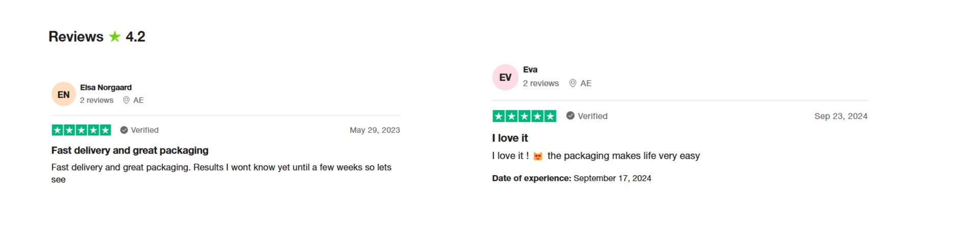Open Elsa Norgaard's profile name link
The height and width of the screenshot is (245, 980).
point(106,88)
